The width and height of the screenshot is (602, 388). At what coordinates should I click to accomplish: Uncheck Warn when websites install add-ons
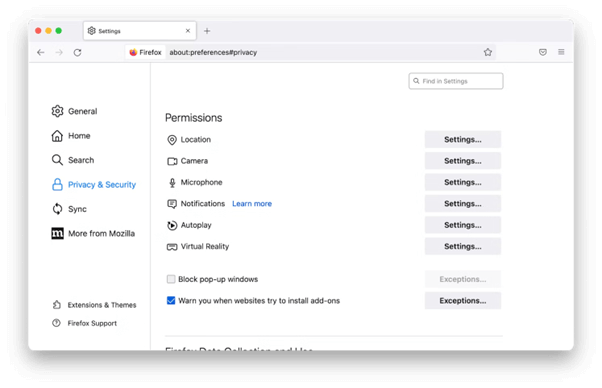tap(171, 300)
